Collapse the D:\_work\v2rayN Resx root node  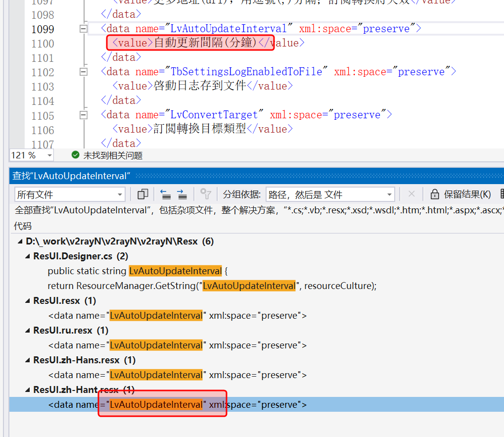(20, 242)
